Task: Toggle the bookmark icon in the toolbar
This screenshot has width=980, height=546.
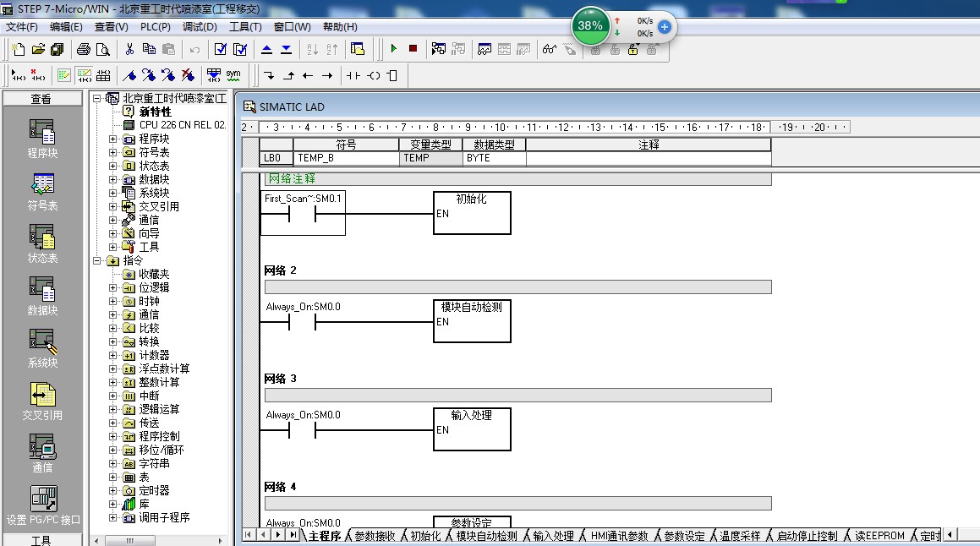Action: coord(129,75)
